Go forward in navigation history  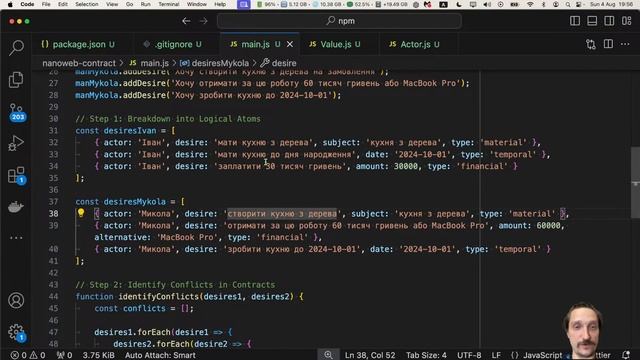pyautogui.click(x=203, y=21)
